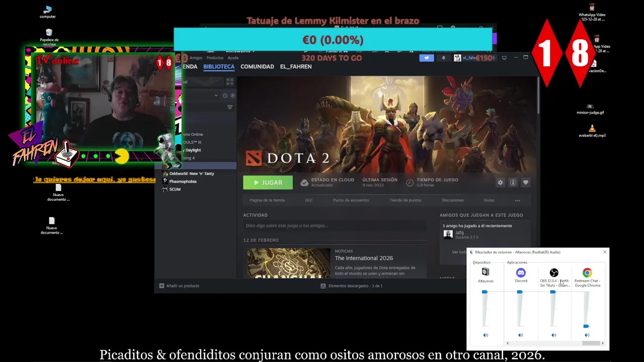Mute the Altavoces device in mixer
Image resolution: width=644 pixels, height=362 pixels.
(486, 335)
